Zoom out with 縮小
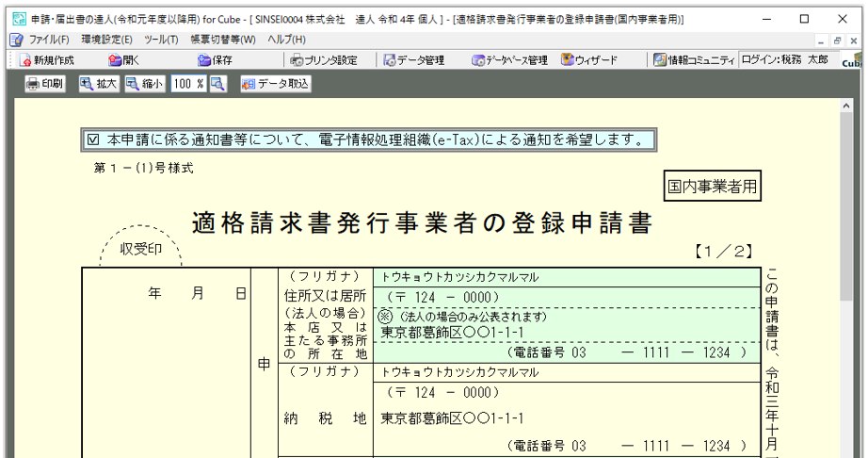The image size is (868, 458). (x=145, y=84)
